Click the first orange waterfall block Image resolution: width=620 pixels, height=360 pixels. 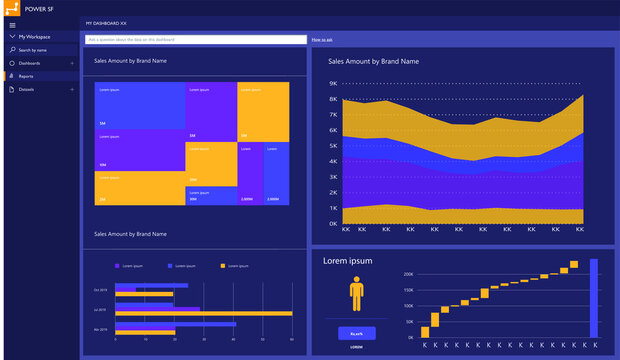pyautogui.click(x=425, y=332)
